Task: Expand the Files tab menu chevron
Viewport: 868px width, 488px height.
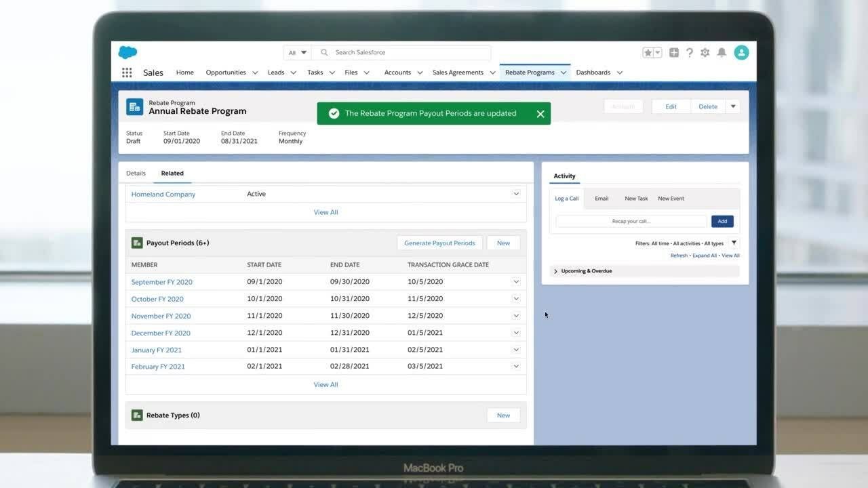Action: (367, 73)
